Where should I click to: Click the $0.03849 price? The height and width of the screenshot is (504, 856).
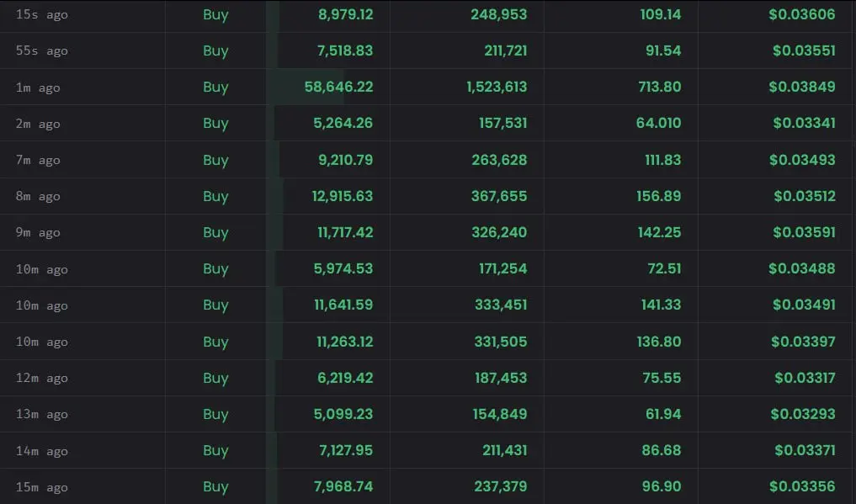(801, 87)
